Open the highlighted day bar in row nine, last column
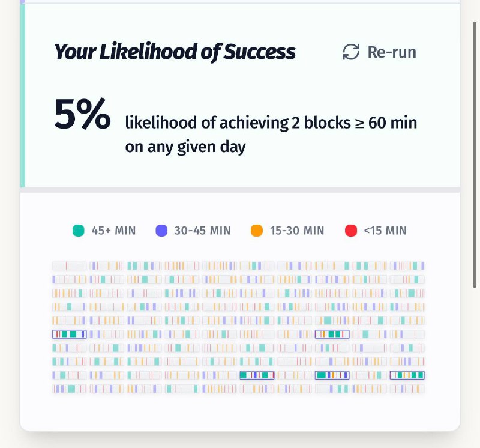 pos(407,375)
